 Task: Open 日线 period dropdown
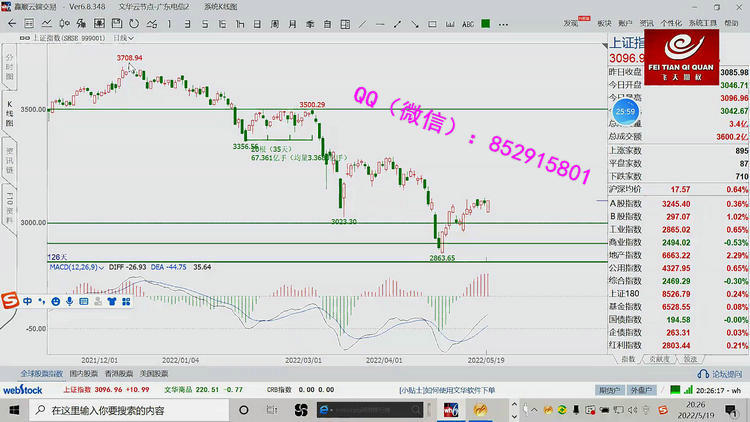[x=124, y=38]
